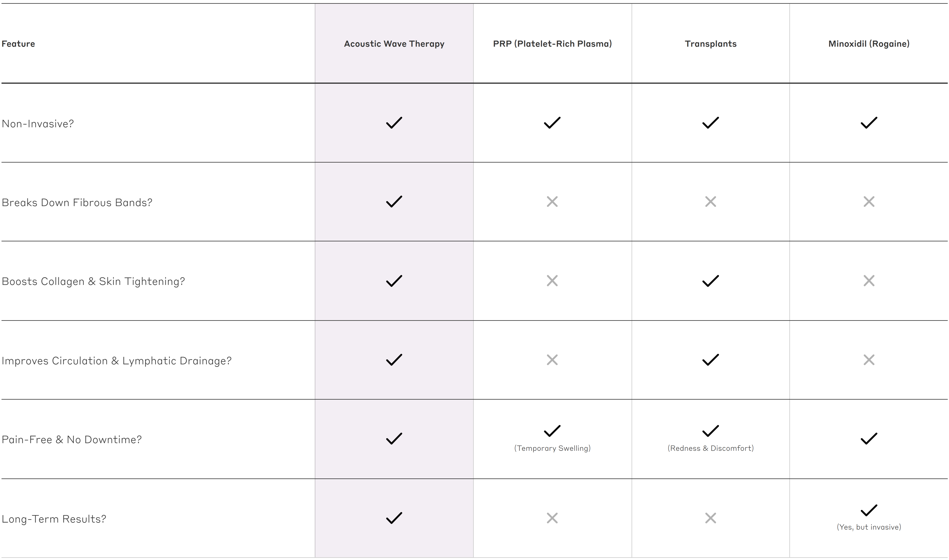
Task: Select the Acoustic Wave Therapy column header
Action: [394, 44]
